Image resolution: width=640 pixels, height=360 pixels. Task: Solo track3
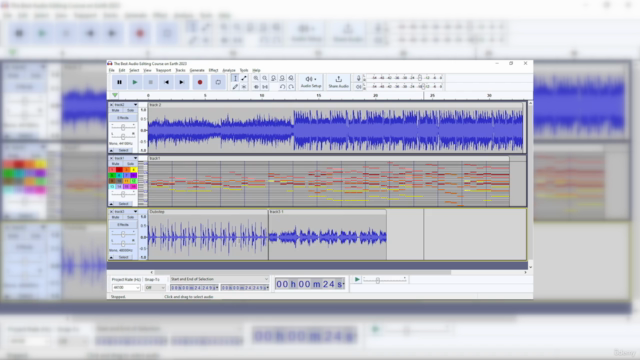130,217
